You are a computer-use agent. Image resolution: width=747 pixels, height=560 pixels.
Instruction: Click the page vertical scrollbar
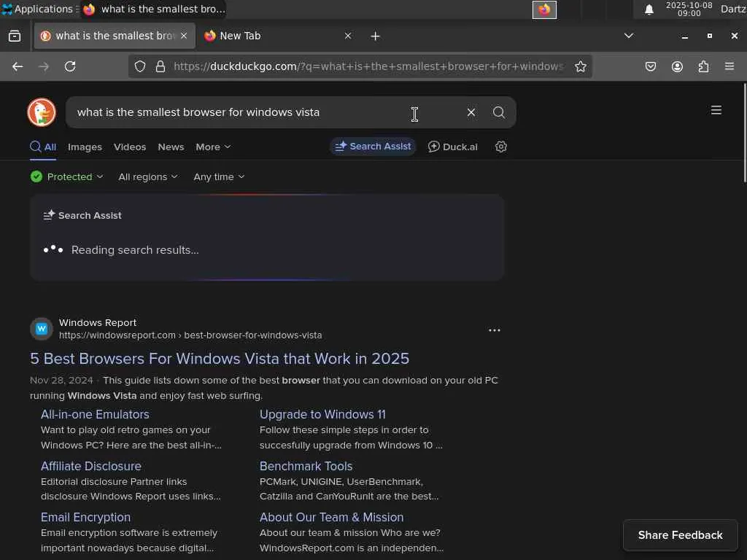(x=744, y=133)
